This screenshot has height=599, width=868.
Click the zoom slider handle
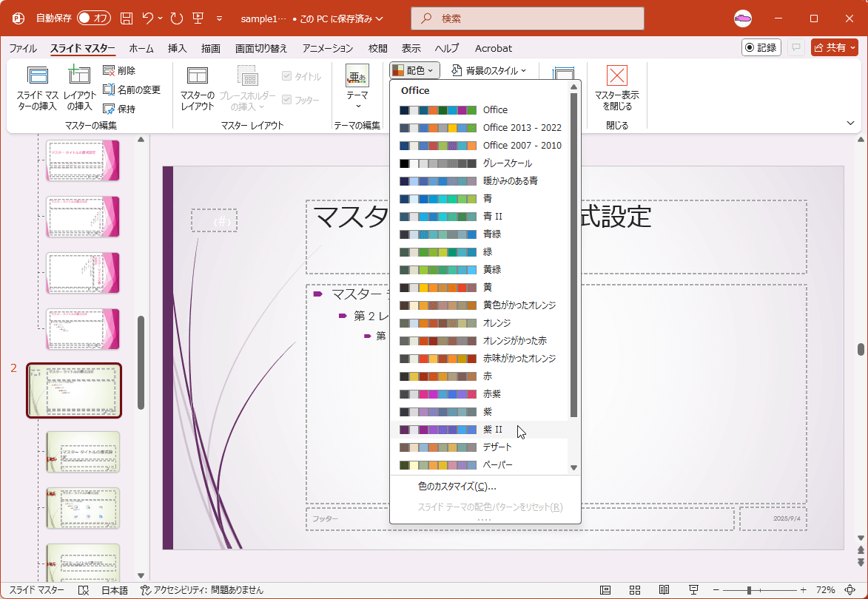[749, 590]
